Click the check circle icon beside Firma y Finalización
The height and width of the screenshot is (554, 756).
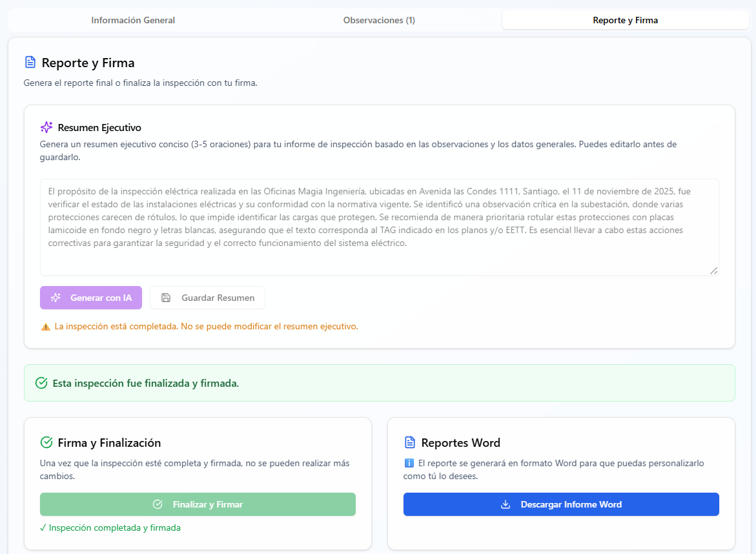point(46,442)
